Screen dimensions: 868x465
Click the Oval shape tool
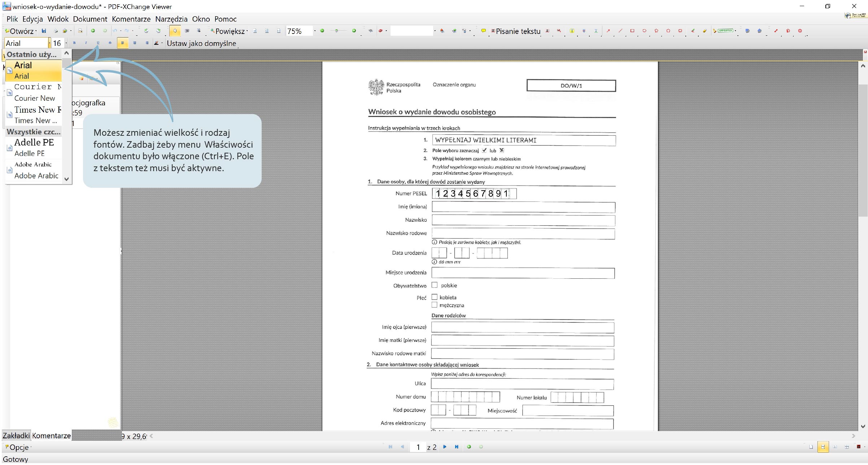pyautogui.click(x=644, y=31)
